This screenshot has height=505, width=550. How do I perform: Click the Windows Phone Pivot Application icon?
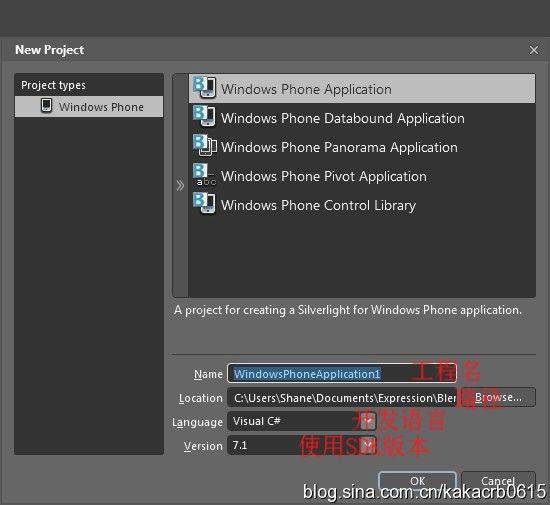(x=204, y=174)
